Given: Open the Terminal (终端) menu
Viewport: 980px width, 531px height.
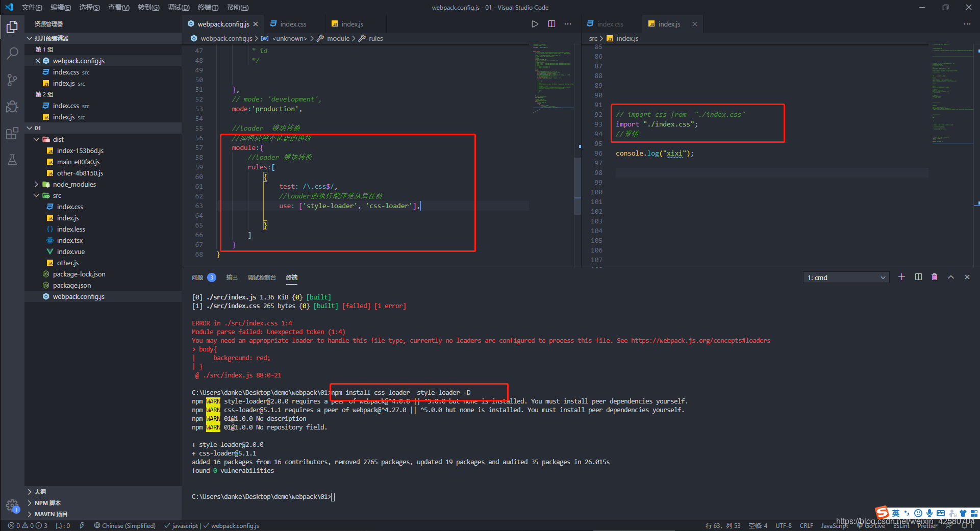Looking at the screenshot, I should tap(208, 7).
